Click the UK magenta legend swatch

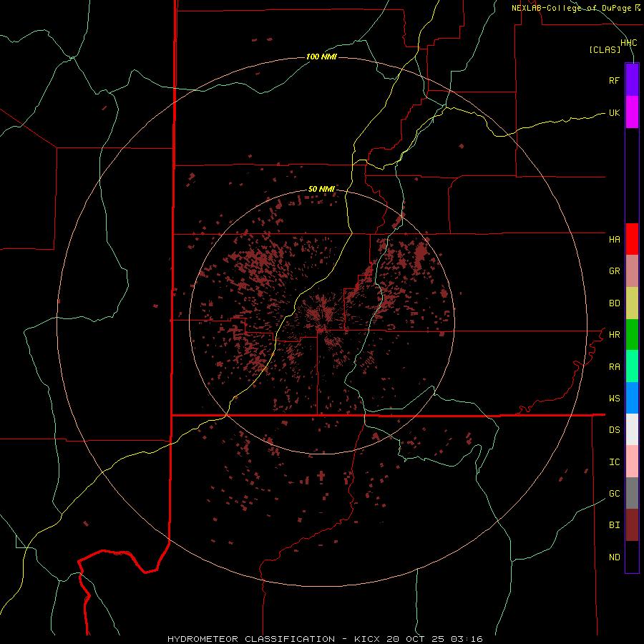[x=632, y=112]
